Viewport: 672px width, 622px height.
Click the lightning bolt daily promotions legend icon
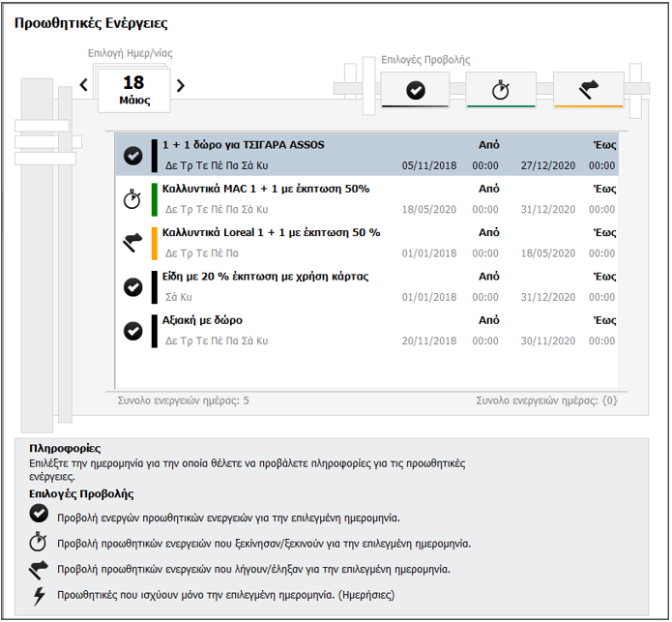[39, 596]
